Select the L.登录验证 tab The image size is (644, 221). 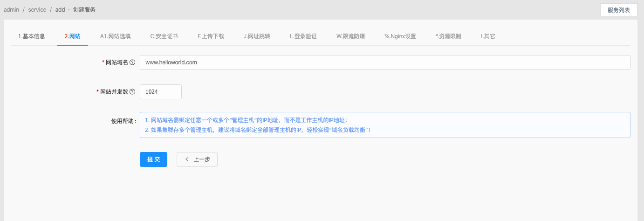pos(303,36)
